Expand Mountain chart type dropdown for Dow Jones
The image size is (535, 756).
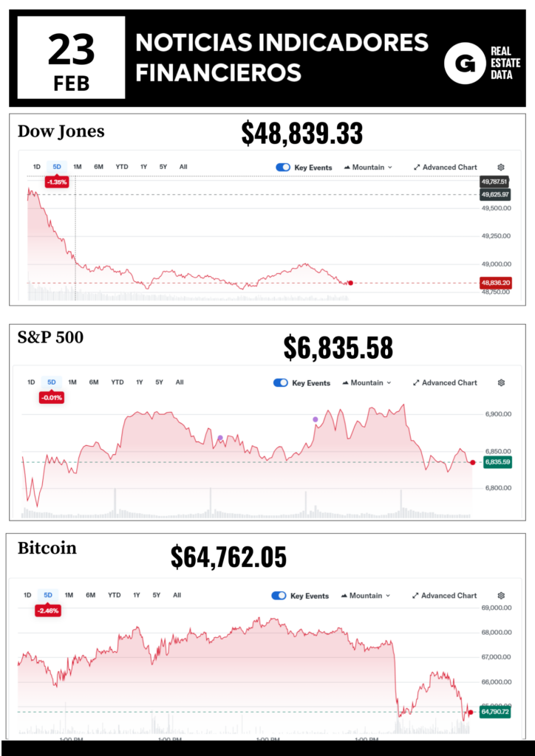368,168
